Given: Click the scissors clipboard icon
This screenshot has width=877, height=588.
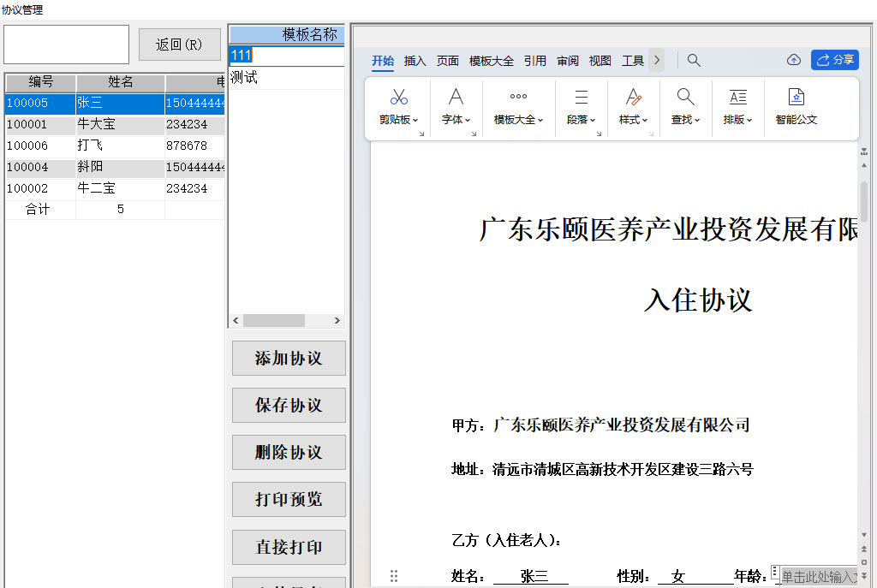Looking at the screenshot, I should (399, 98).
